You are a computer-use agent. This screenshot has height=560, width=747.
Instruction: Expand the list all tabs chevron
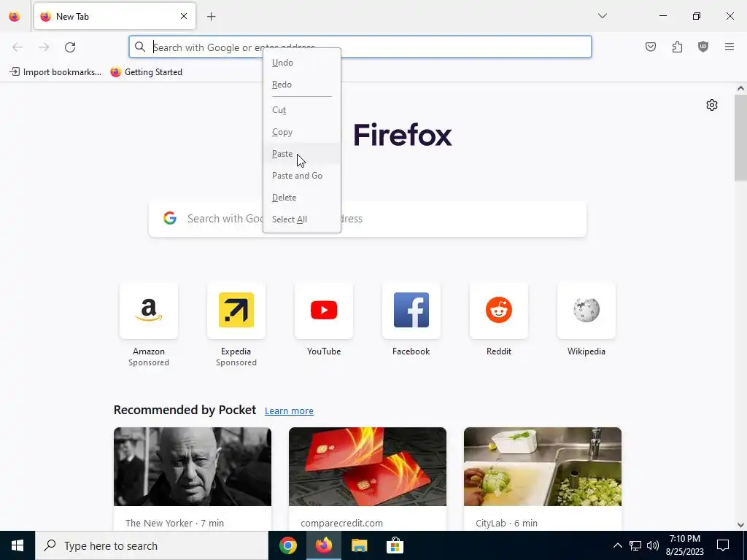[602, 16]
